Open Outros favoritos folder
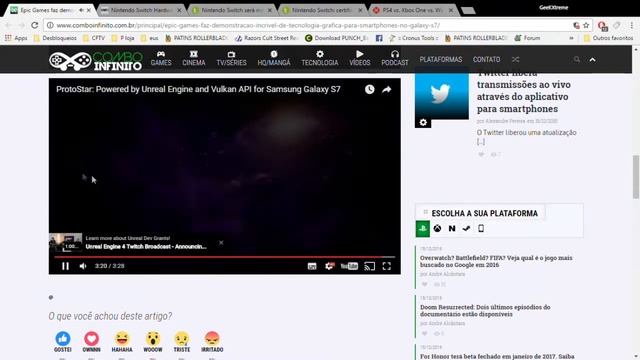 point(608,38)
